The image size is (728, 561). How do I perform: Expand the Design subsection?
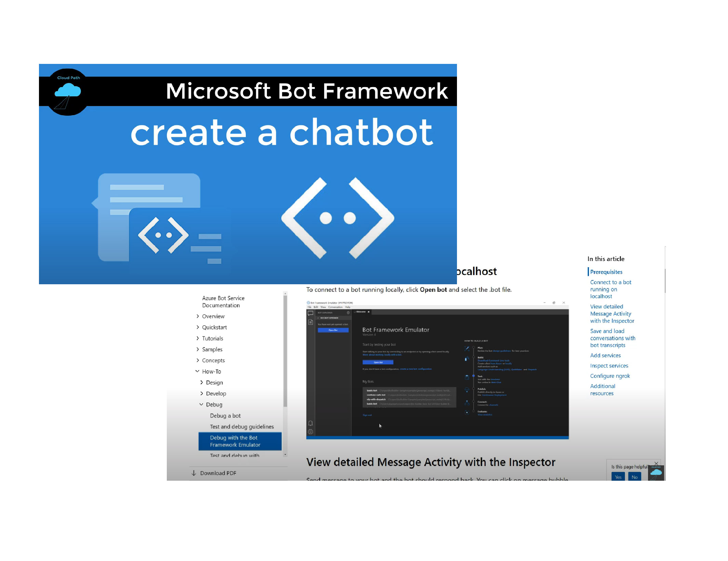click(202, 383)
